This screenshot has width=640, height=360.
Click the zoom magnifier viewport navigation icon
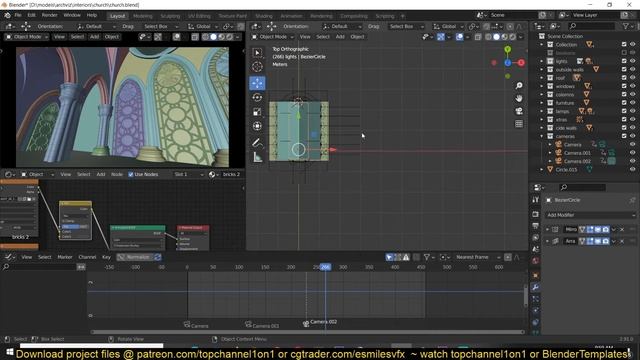519,86
